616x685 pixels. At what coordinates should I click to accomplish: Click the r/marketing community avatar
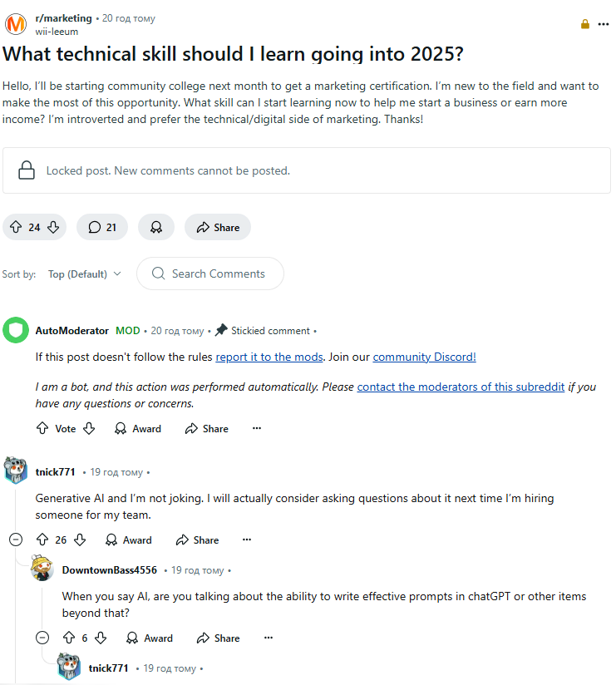[16, 24]
